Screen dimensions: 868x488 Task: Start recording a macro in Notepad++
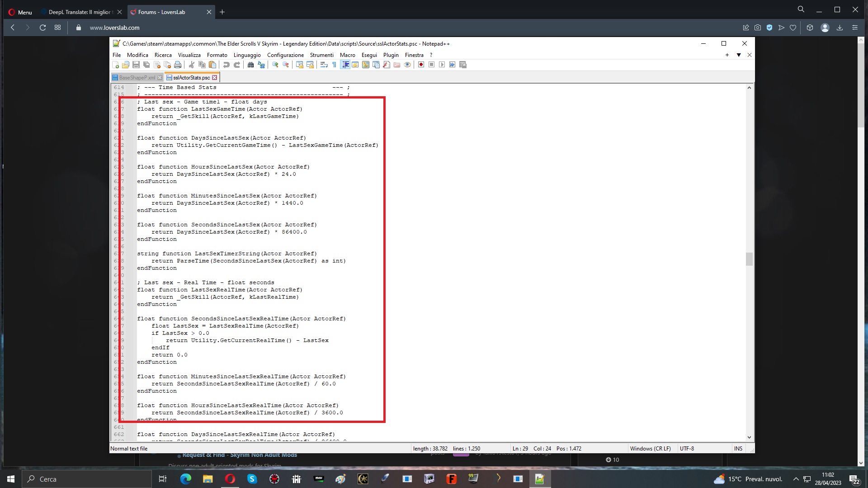click(421, 65)
